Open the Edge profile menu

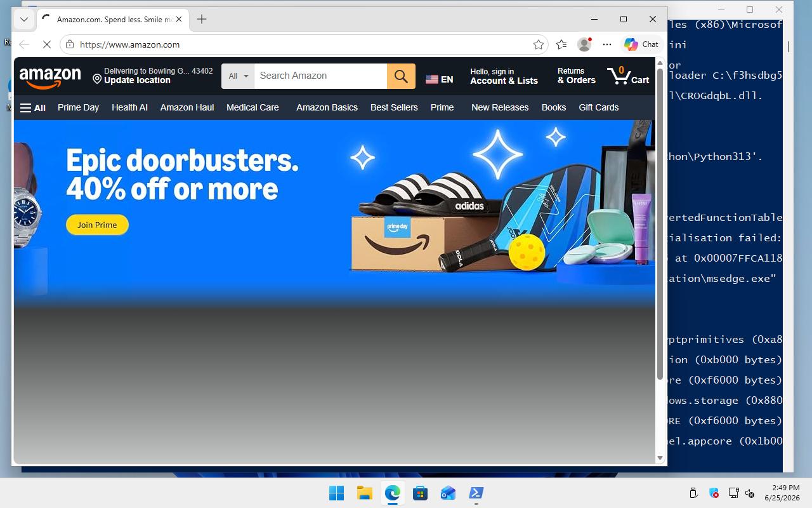click(x=584, y=44)
